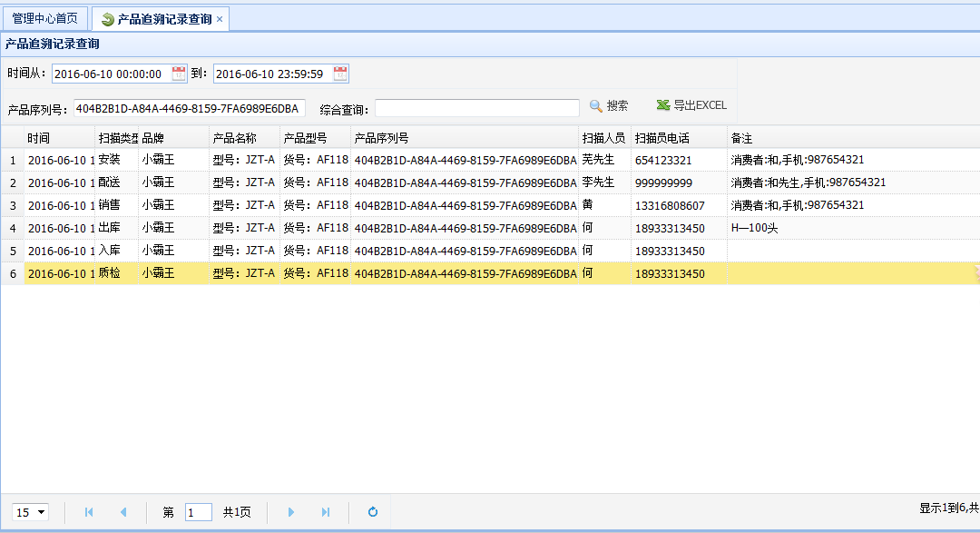This screenshot has width=980, height=533.
Task: Focus the 综合查询 search box
Action: pyautogui.click(x=476, y=109)
